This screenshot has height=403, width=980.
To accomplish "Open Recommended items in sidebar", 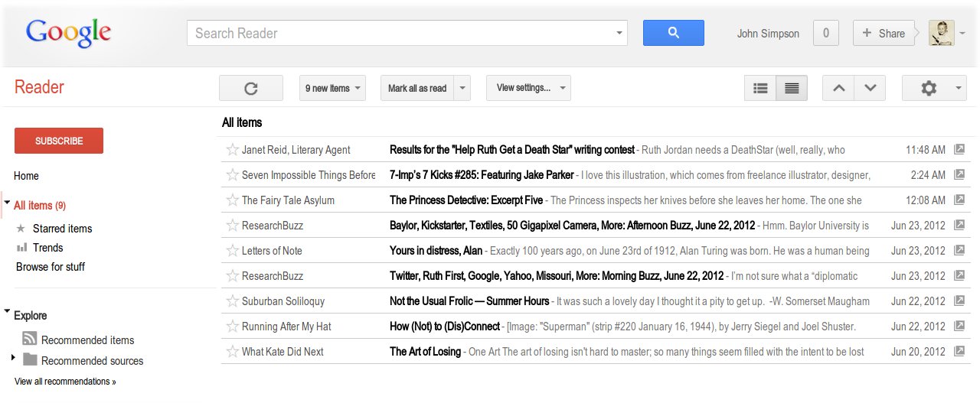I will [87, 340].
